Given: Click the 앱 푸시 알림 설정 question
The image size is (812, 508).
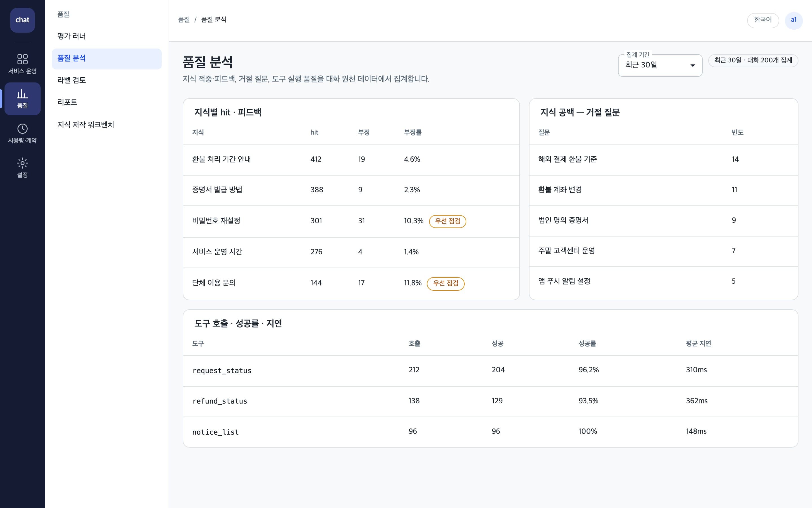Looking at the screenshot, I should click(564, 282).
